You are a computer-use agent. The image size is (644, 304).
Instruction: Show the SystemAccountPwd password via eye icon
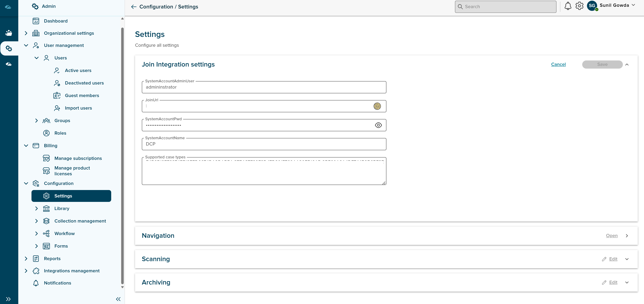click(378, 125)
